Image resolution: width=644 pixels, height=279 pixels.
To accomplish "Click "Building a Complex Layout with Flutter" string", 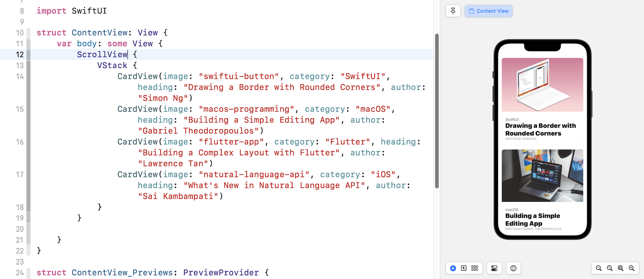I will coord(239,153).
